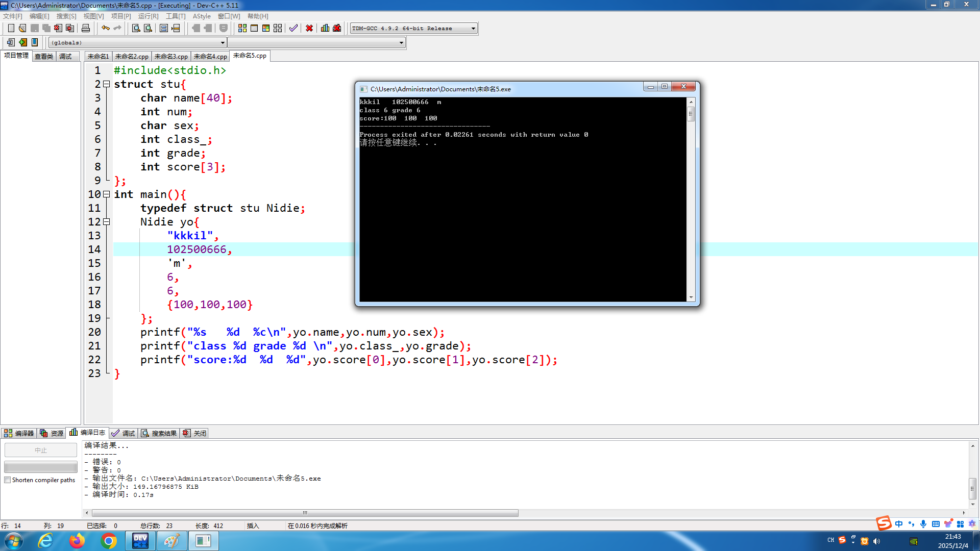This screenshot has height=551, width=980.
Task: Click the Print toolbar icon
Action: tap(86, 28)
